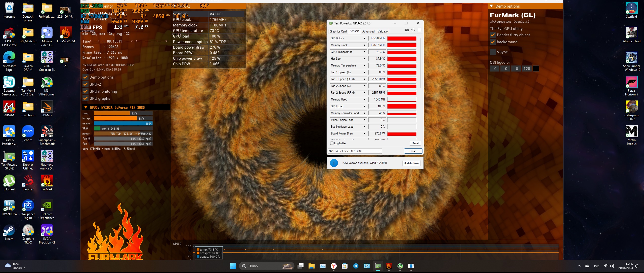
Task: Click the GPU-Z screenshot camera icon
Action: tap(406, 30)
